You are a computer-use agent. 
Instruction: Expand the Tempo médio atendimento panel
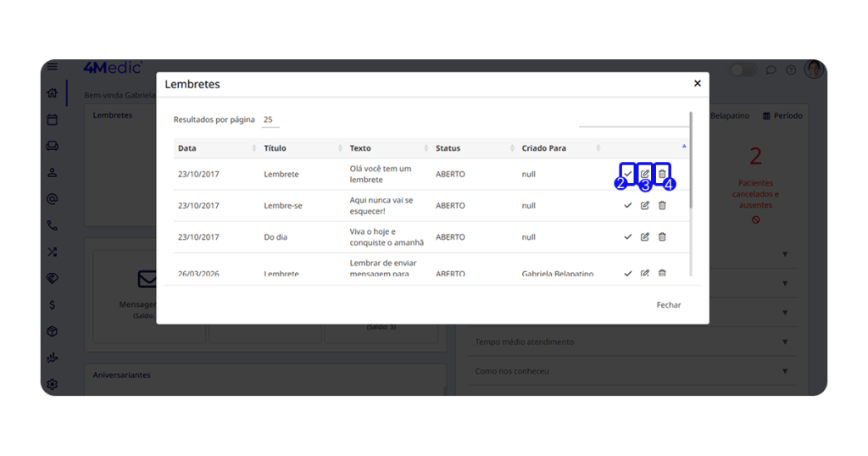pyautogui.click(x=785, y=342)
